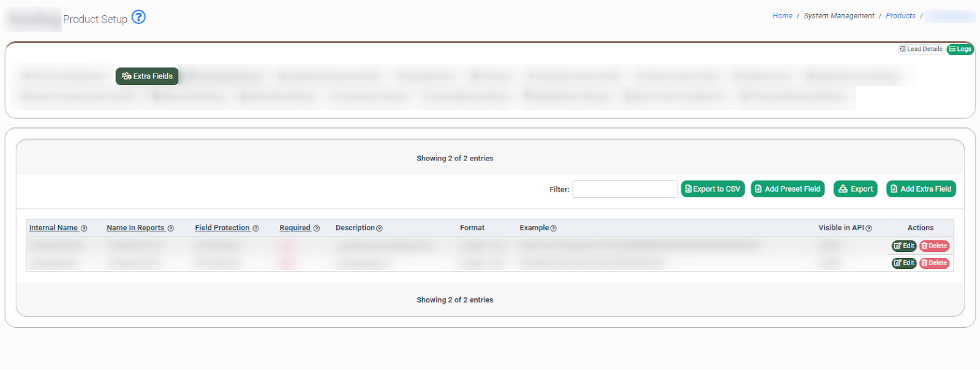Image resolution: width=980 pixels, height=370 pixels.
Task: Click the help icon next to Visible in API
Action: pos(869,228)
